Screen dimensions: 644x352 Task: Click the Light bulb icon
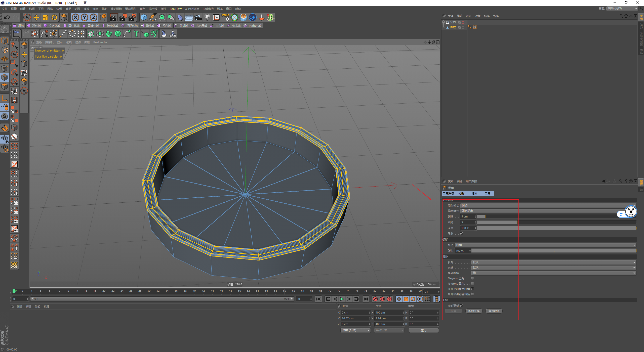click(x=207, y=17)
